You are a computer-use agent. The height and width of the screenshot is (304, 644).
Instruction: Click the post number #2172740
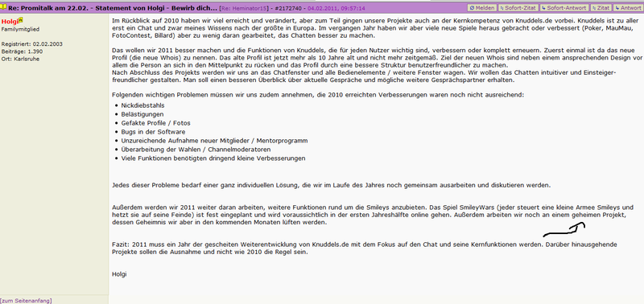(x=288, y=8)
